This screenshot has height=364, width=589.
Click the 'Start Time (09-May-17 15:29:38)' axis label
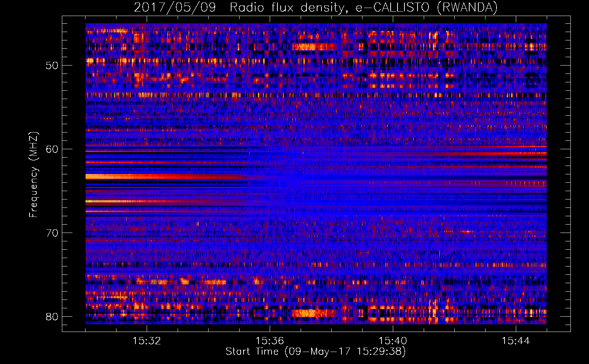316,352
